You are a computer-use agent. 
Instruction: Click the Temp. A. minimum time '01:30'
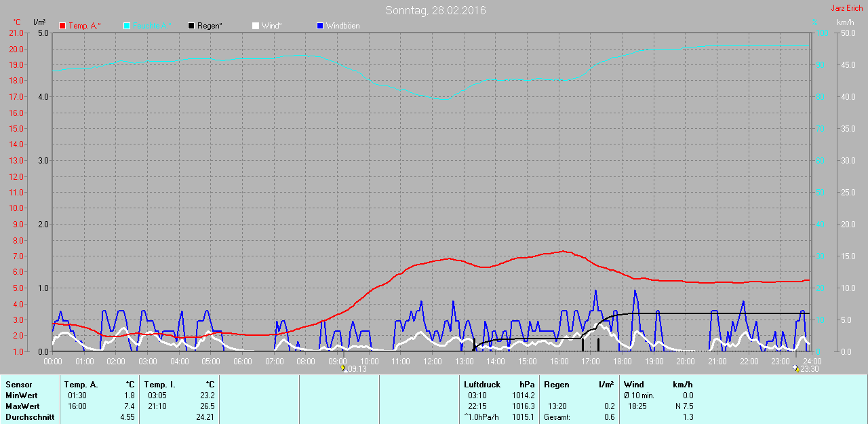77,396
